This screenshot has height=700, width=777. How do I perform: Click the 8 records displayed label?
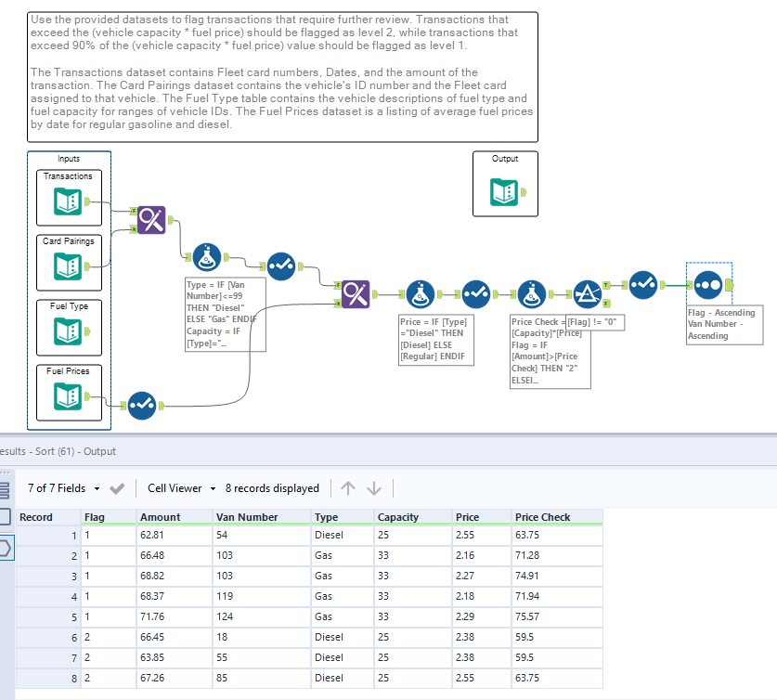(x=272, y=488)
